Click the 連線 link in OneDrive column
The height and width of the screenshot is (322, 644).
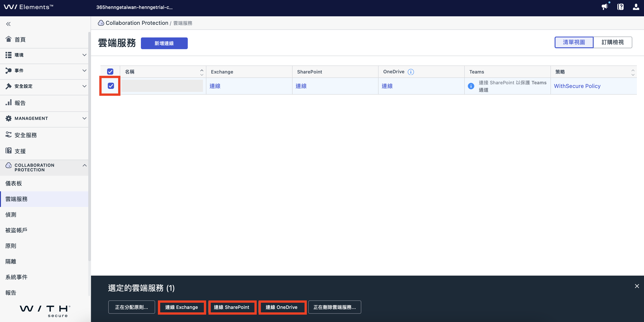(x=387, y=86)
